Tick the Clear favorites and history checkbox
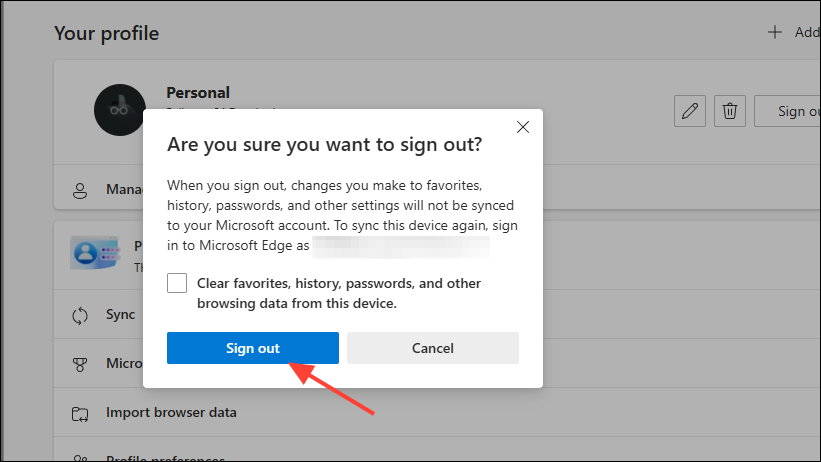Image resolution: width=821 pixels, height=462 pixels. pos(177,283)
